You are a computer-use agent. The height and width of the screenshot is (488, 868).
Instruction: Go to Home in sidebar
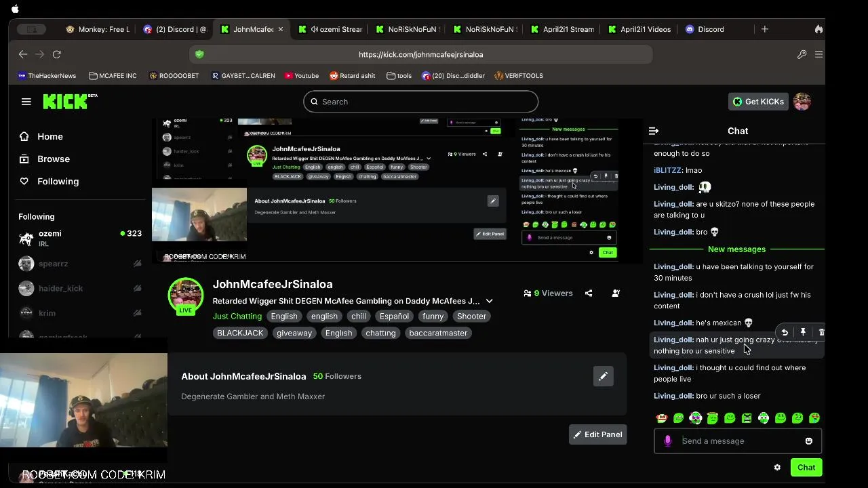coord(41,136)
